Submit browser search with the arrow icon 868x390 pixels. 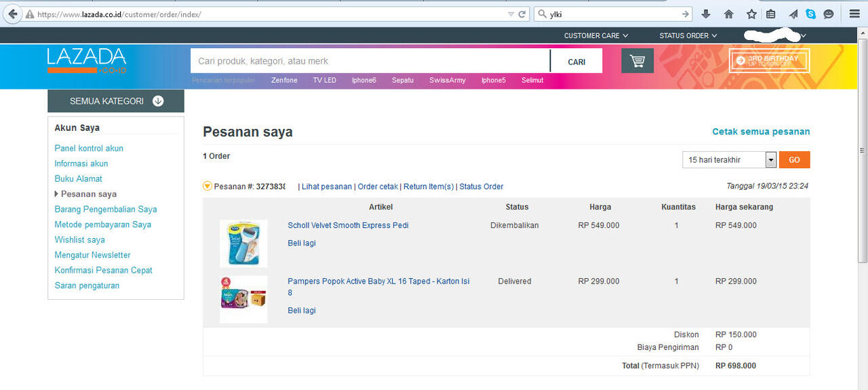tap(685, 14)
